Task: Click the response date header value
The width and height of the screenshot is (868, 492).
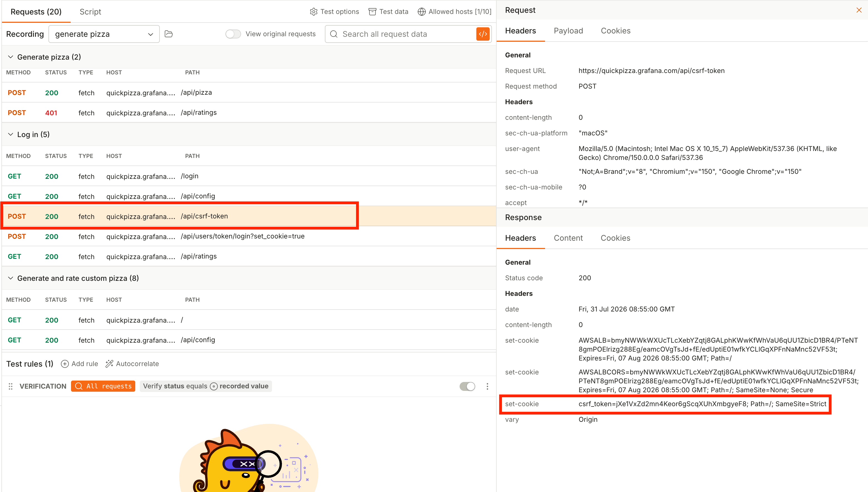Action: [x=626, y=309]
